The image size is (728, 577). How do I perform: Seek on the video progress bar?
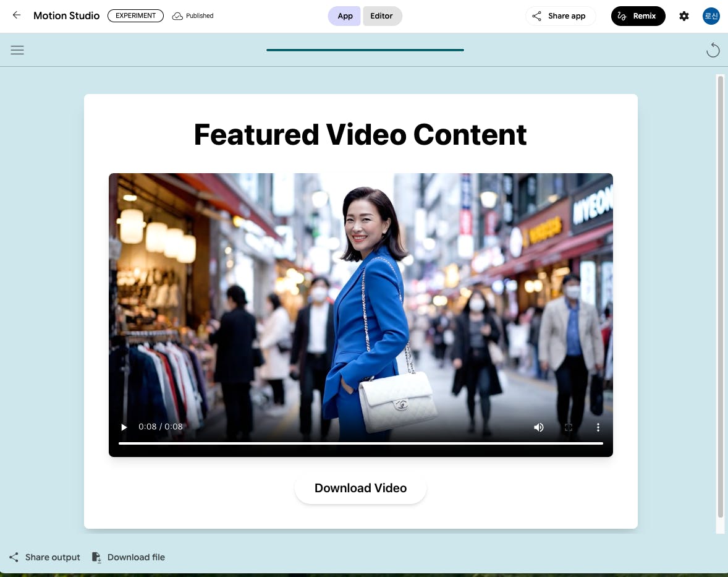point(361,443)
